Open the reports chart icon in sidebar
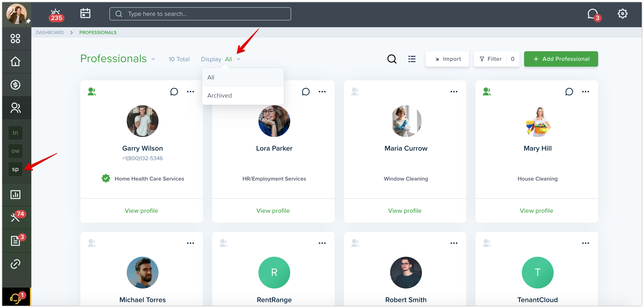Viewport: 644px width, 308px height. [15, 195]
